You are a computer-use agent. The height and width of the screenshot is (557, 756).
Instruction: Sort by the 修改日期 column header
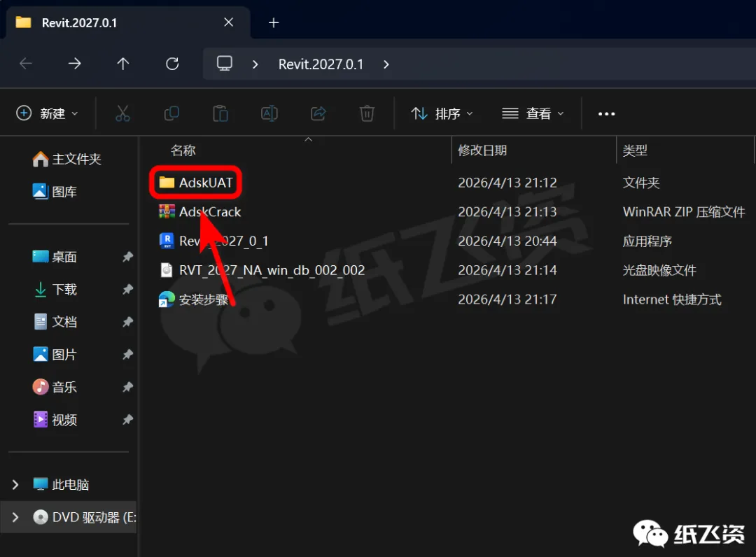(482, 150)
